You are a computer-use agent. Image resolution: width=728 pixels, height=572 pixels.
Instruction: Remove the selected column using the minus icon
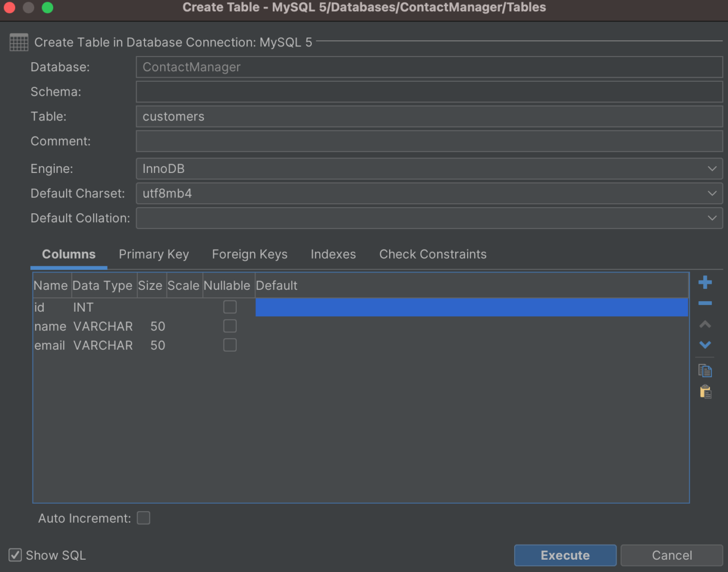click(x=705, y=303)
